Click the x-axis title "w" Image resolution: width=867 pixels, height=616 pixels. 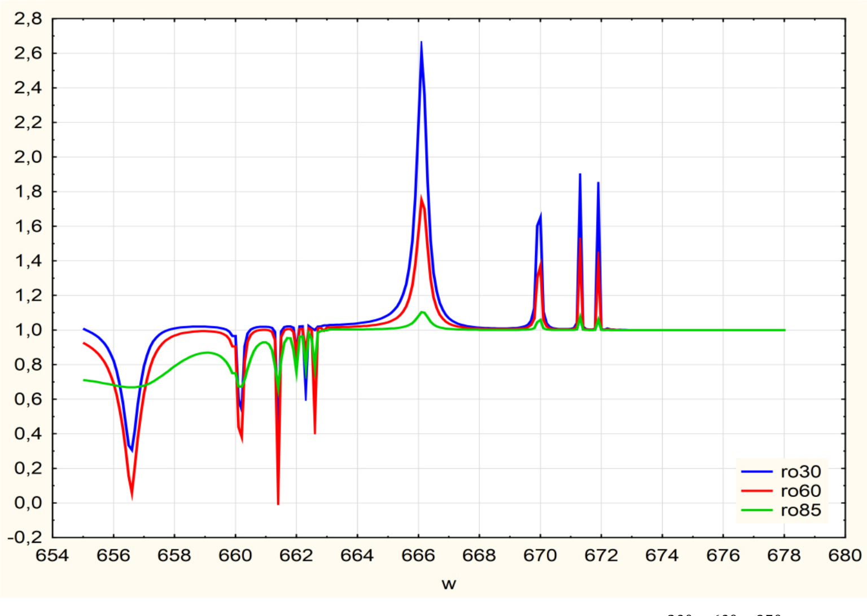click(449, 584)
